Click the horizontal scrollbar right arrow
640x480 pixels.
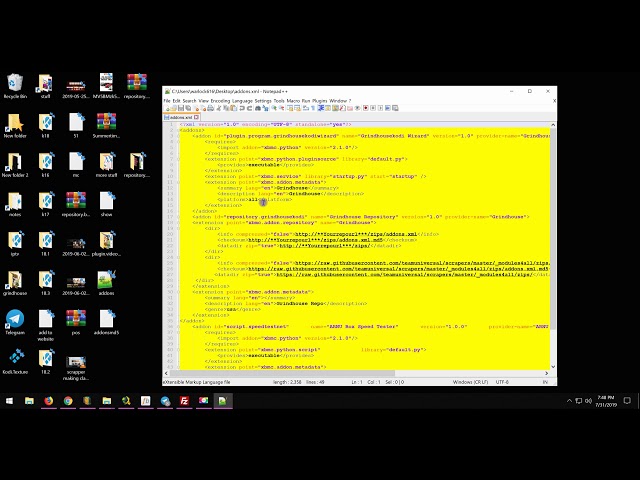point(547,373)
